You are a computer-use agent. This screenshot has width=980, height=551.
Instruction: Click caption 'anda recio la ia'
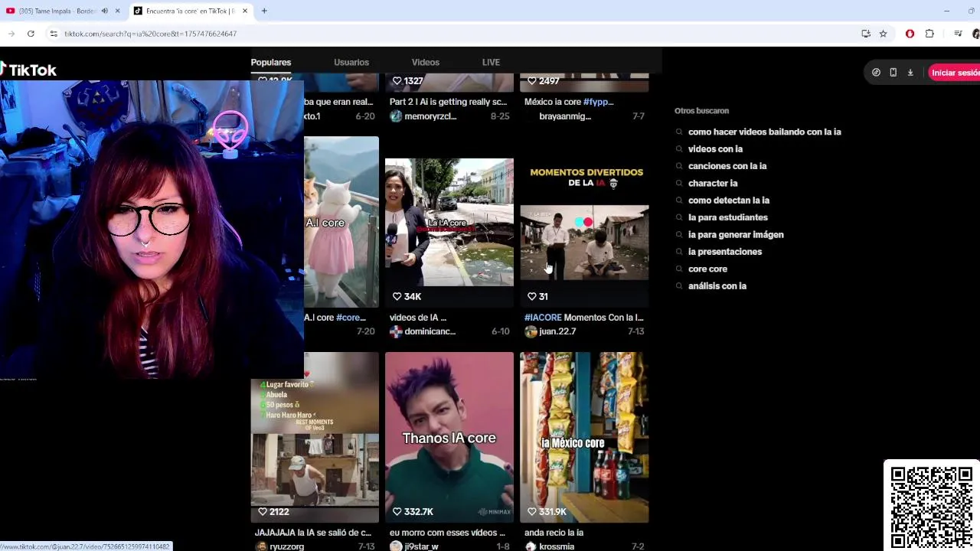click(x=554, y=533)
